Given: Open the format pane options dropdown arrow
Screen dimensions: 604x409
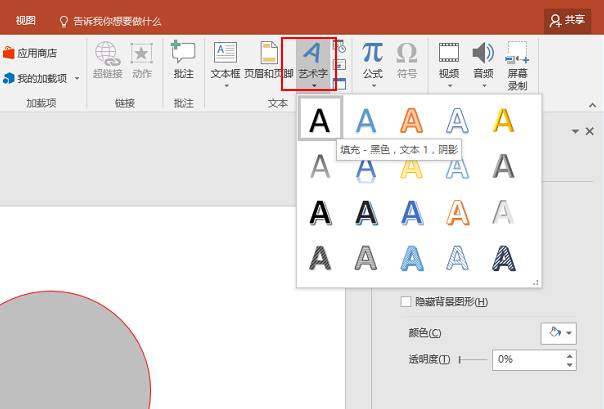Looking at the screenshot, I should point(575,132).
